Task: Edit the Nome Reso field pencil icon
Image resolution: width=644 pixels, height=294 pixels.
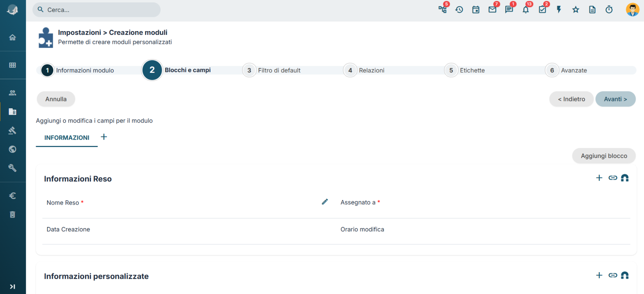Action: pyautogui.click(x=325, y=202)
